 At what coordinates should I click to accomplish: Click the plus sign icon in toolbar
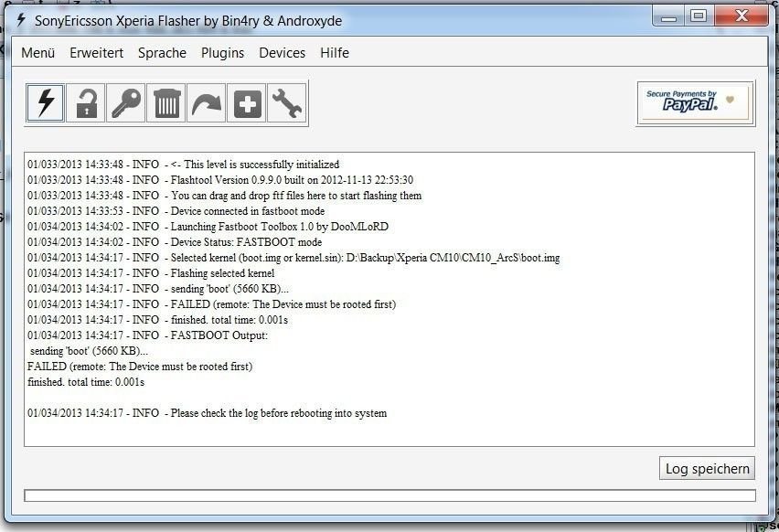247,102
